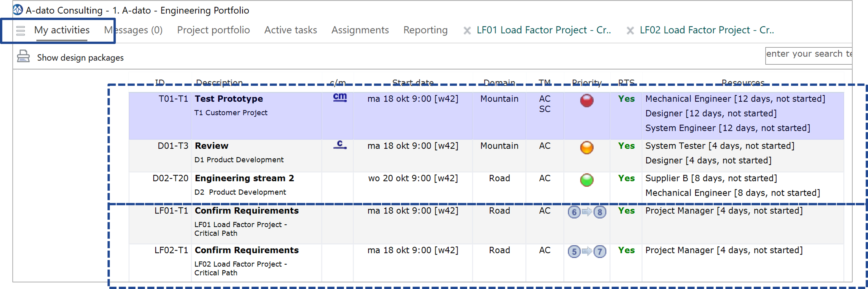Click Show design packages
The height and width of the screenshot is (289, 868).
(x=80, y=58)
